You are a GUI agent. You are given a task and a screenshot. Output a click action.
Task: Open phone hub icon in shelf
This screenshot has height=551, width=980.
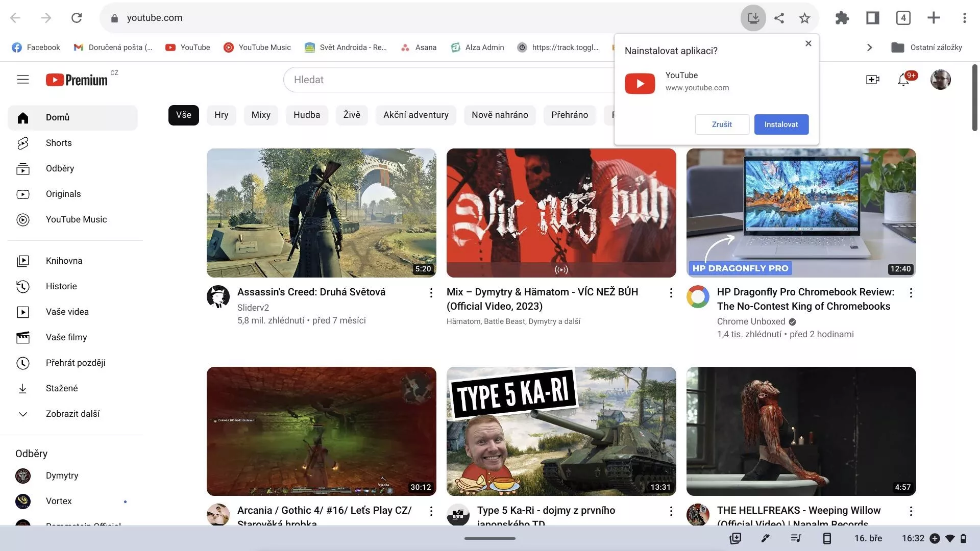(827, 538)
